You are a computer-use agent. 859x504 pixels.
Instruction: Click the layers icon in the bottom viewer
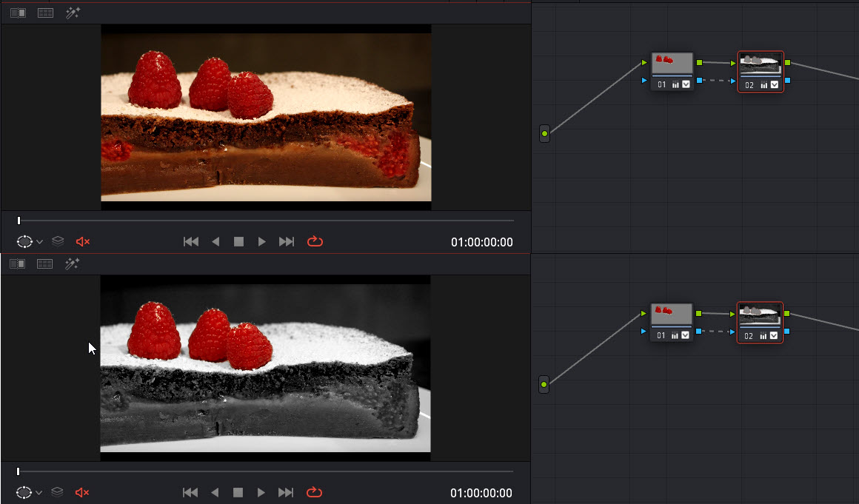point(58,493)
